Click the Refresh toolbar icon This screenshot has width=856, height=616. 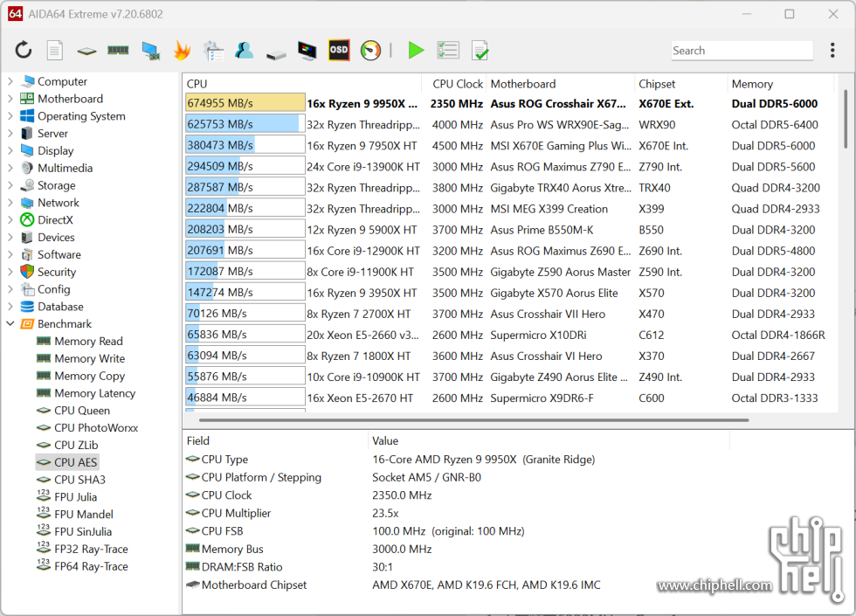click(x=23, y=51)
